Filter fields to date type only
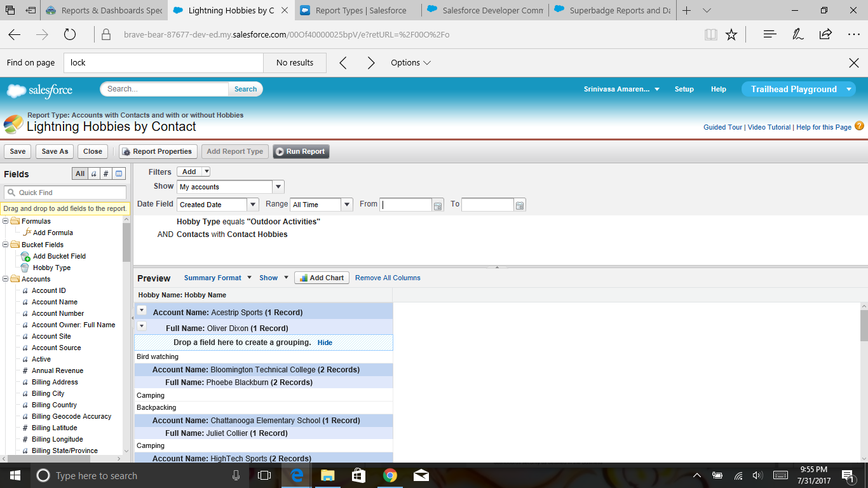Screen dimensions: 868x488 [119, 174]
